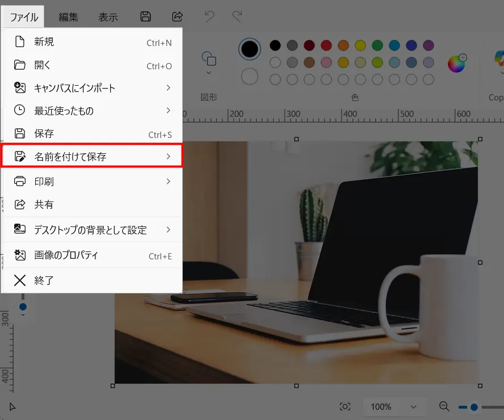Pick the brown palette swatch
The height and width of the screenshot is (420, 504).
point(309,62)
